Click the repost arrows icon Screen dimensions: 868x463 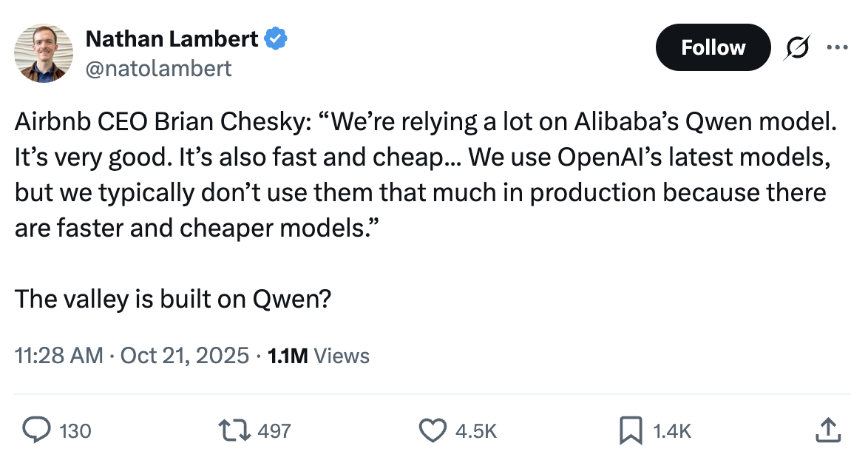[x=234, y=430]
